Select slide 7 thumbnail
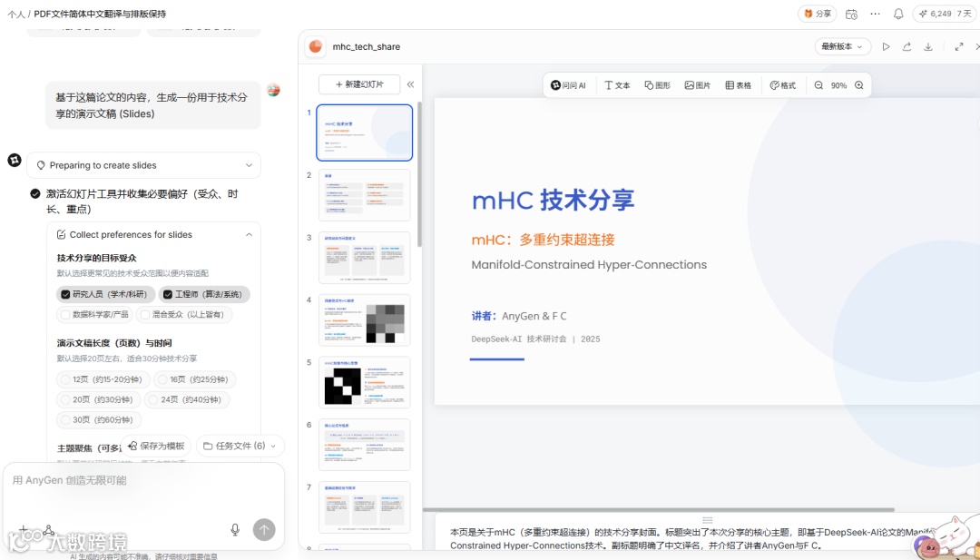The height and width of the screenshot is (560, 980). coord(365,507)
